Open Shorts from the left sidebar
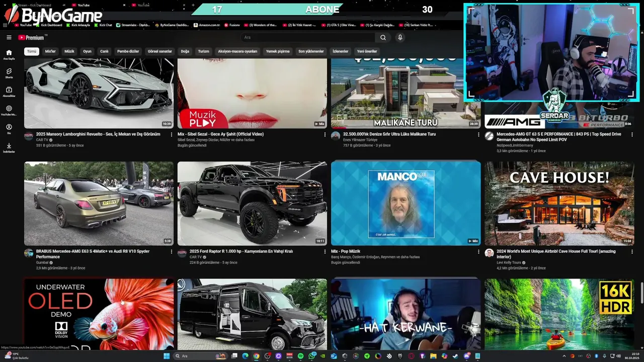The width and height of the screenshot is (644, 362). click(x=9, y=73)
